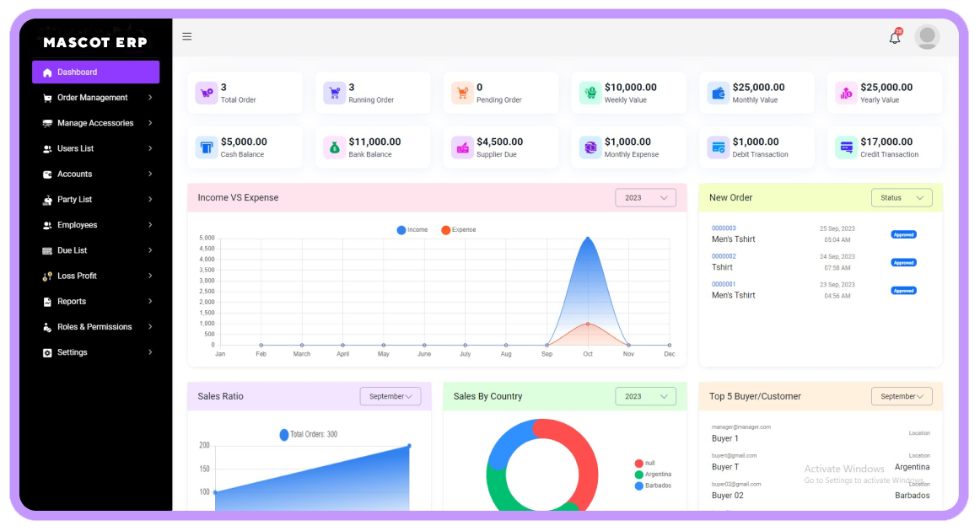Select Dashboard in the sidebar
The width and height of the screenshot is (980, 531).
tap(95, 72)
